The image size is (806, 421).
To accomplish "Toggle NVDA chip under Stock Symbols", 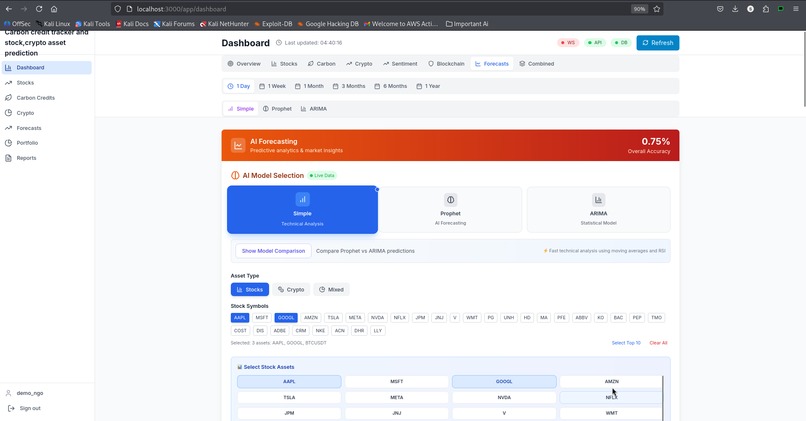I will click(x=377, y=318).
